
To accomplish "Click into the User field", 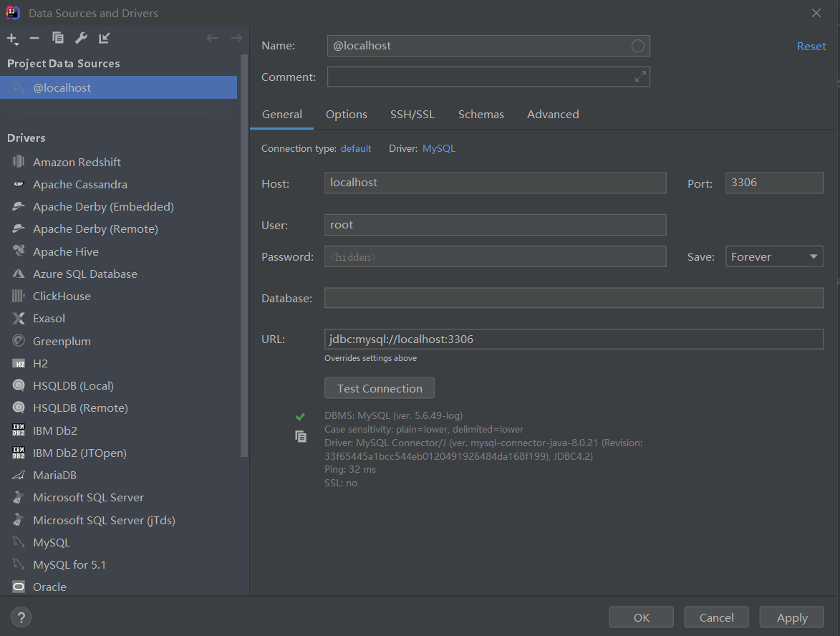I will point(495,225).
